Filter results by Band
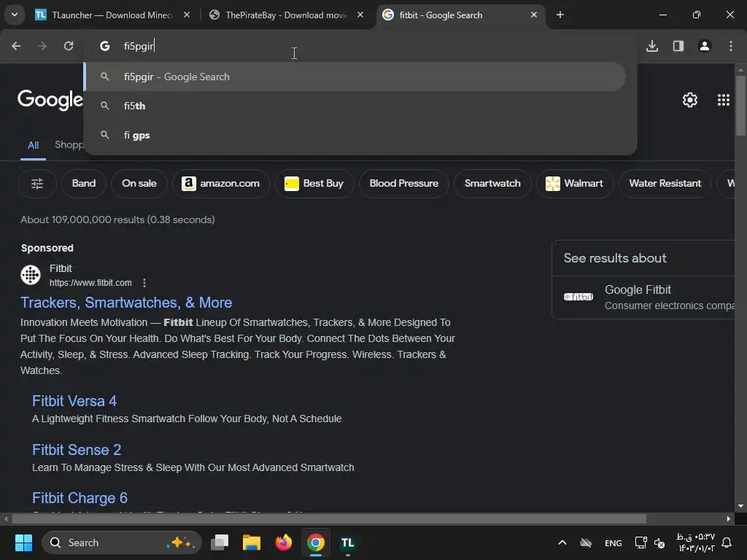 tap(84, 183)
